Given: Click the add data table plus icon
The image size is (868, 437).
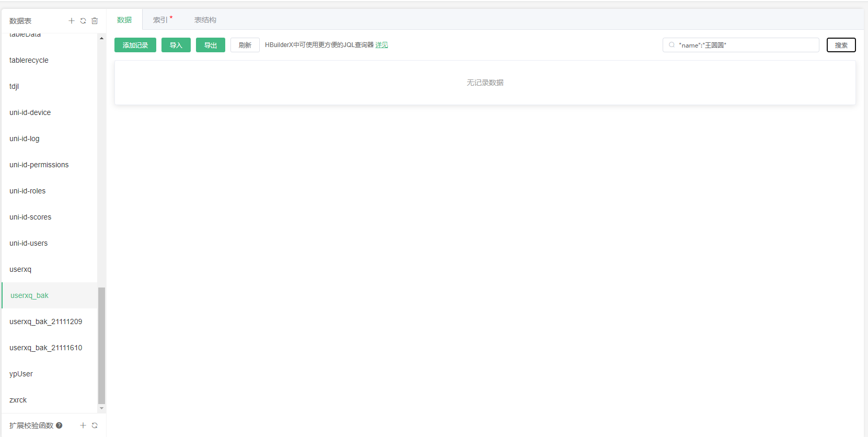Looking at the screenshot, I should pyautogui.click(x=72, y=21).
